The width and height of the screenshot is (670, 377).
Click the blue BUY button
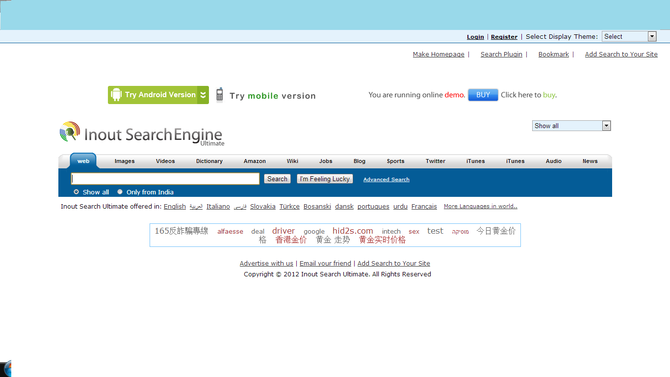(x=483, y=95)
